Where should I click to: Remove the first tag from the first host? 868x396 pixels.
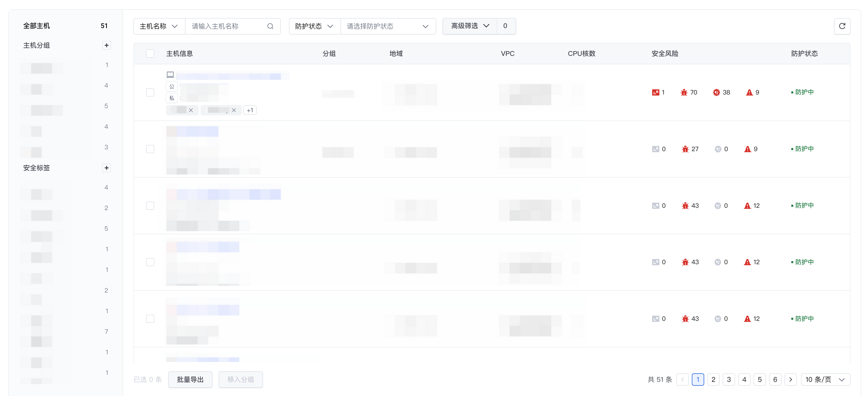pos(191,110)
